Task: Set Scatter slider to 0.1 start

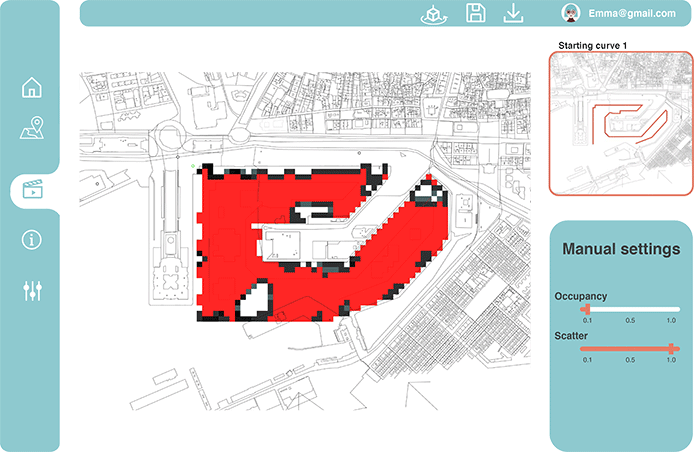Action: pyautogui.click(x=587, y=348)
